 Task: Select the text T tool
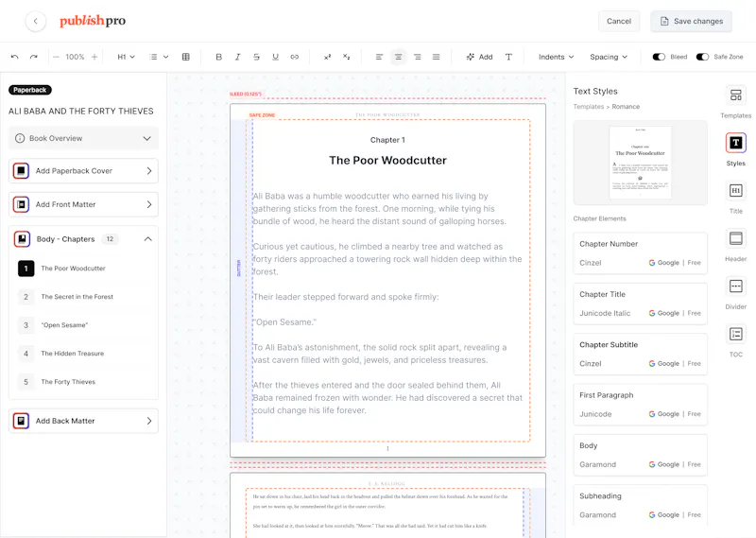(508, 57)
